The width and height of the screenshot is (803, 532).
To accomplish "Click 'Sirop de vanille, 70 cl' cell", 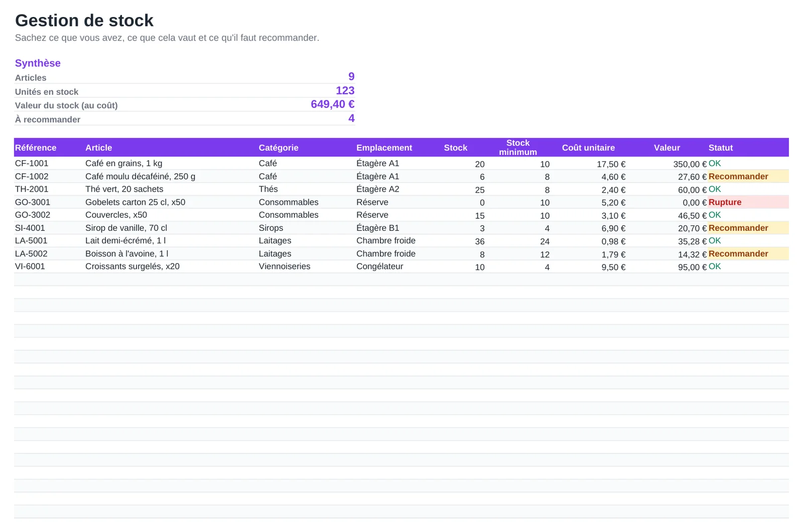I will pos(126,228).
